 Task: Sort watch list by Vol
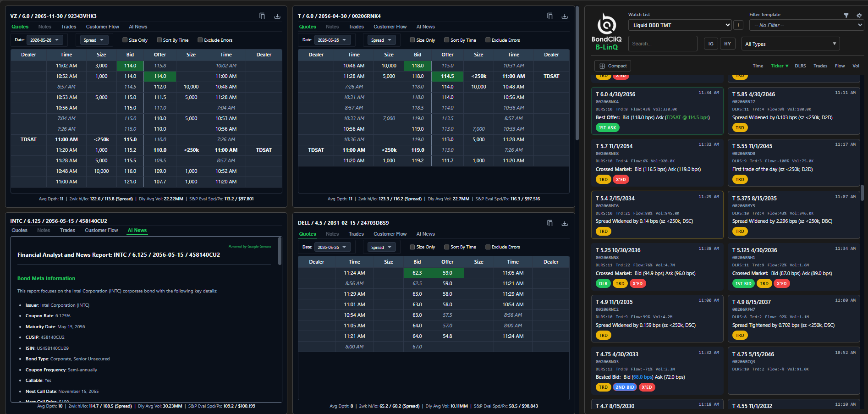(x=856, y=66)
